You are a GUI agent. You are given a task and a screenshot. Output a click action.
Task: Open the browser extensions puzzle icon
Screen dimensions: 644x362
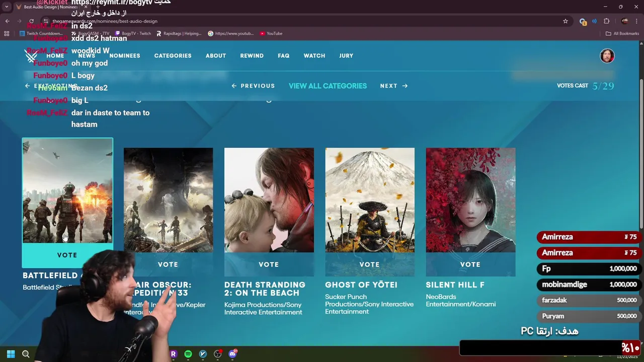coord(606,21)
